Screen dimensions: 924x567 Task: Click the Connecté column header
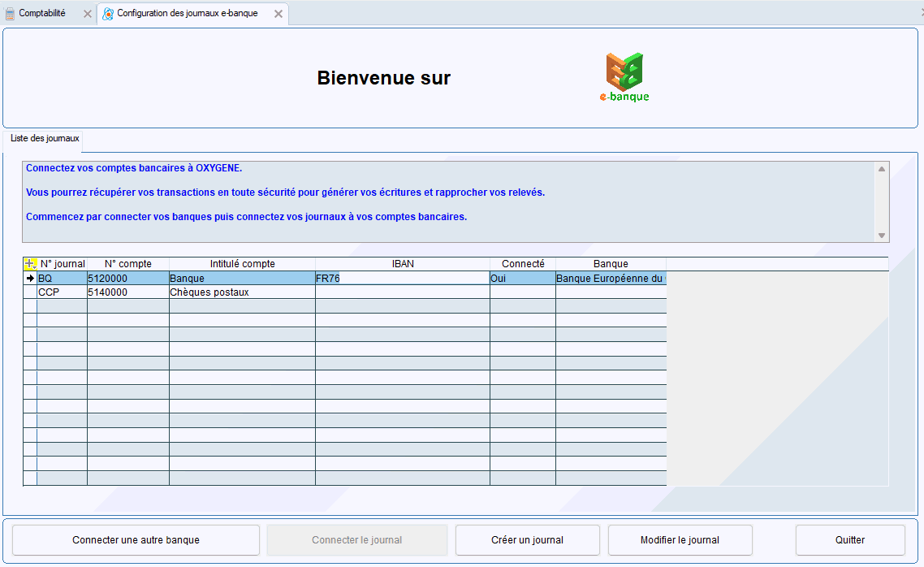(x=523, y=264)
